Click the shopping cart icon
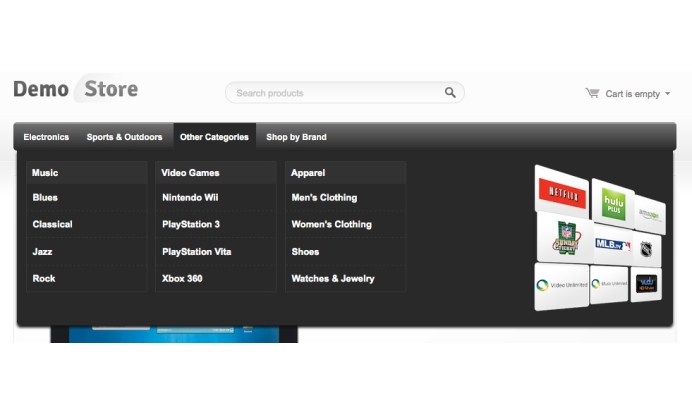Viewport: 692px width, 415px height. point(592,93)
